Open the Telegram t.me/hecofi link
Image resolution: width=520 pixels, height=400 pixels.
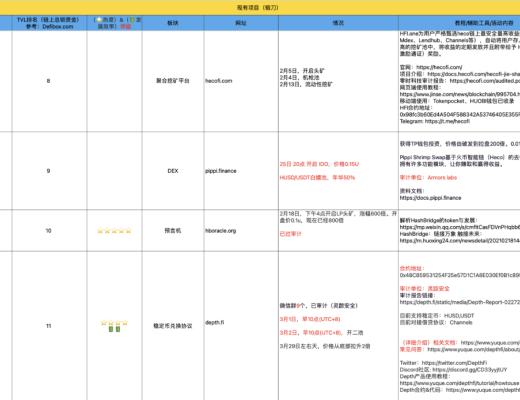(x=435, y=121)
